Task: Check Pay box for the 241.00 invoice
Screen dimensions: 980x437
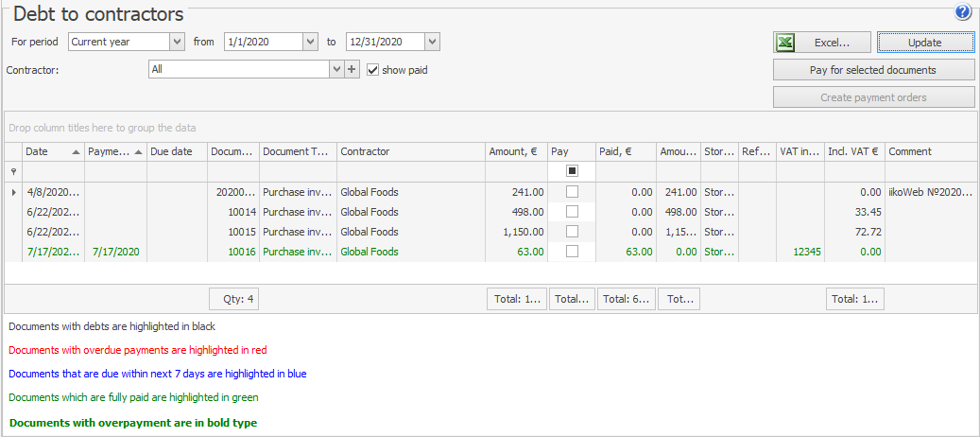Action: point(572,192)
